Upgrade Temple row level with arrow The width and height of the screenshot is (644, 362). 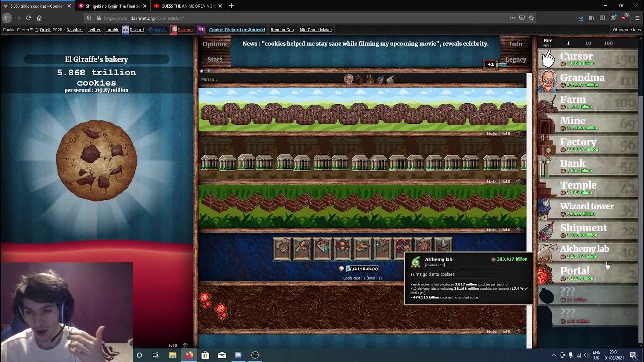pyautogui.click(x=519, y=230)
